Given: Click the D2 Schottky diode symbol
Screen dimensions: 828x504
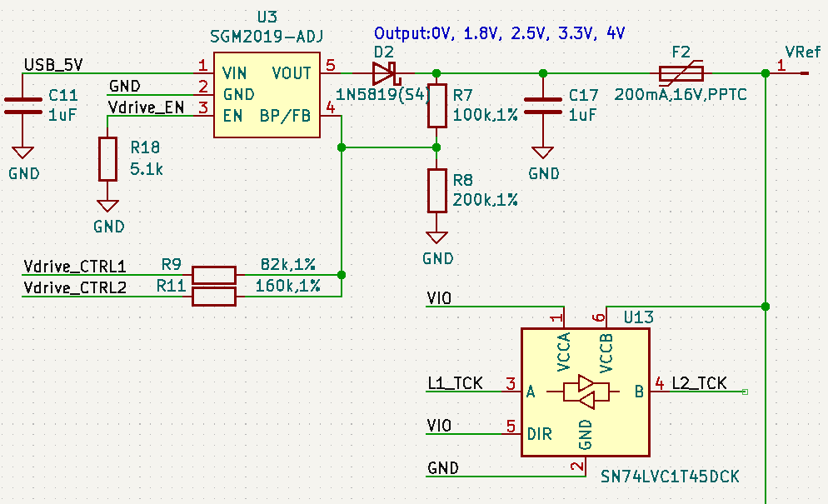Looking at the screenshot, I should 388,72.
